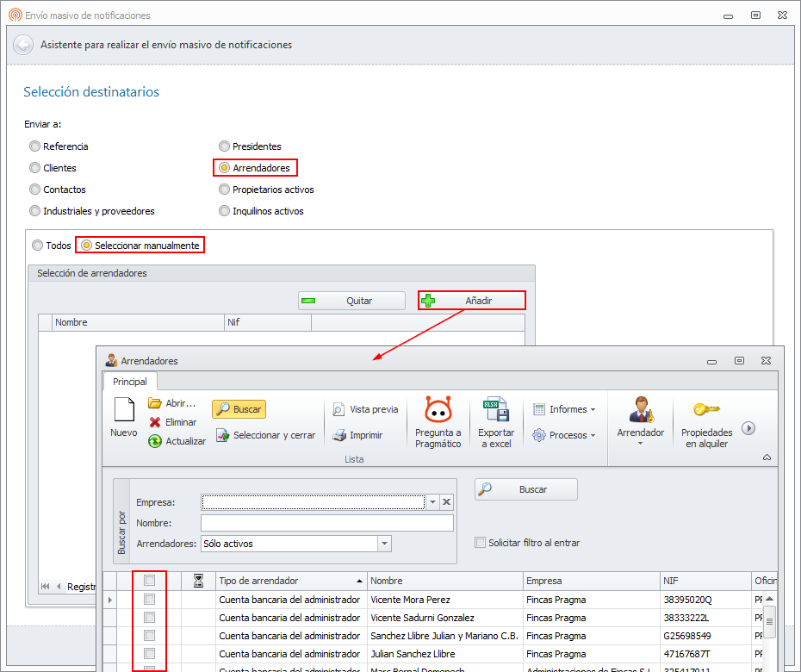Click the Nif column in Selección de arrendadores
The height and width of the screenshot is (672, 801).
pos(268,322)
